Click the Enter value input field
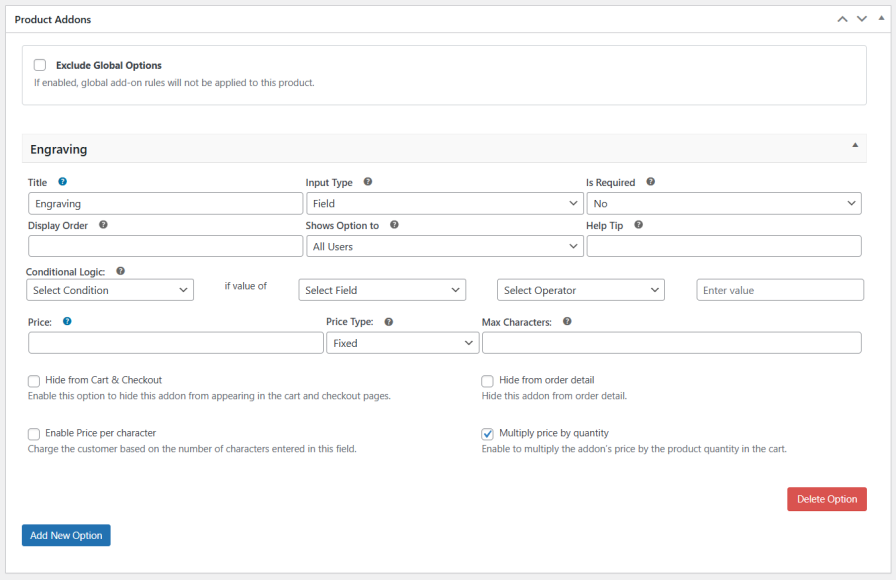The width and height of the screenshot is (896, 580). pyautogui.click(x=780, y=289)
